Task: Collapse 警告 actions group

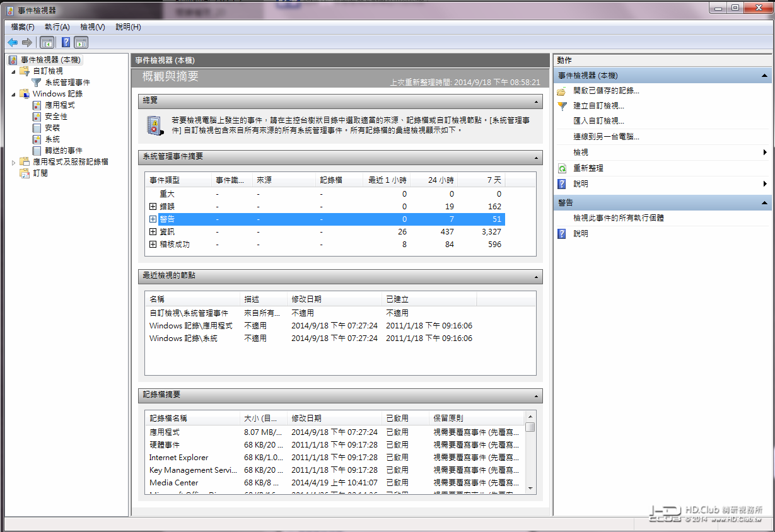Action: coord(765,203)
